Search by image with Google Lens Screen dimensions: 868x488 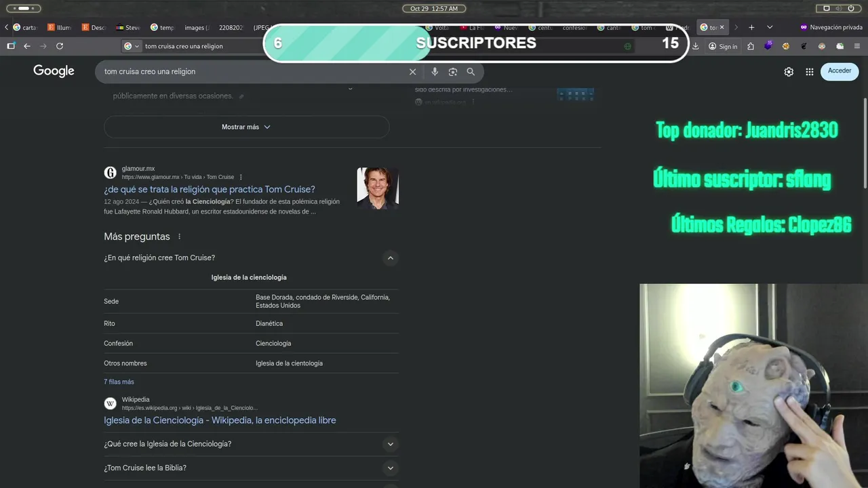click(x=453, y=72)
